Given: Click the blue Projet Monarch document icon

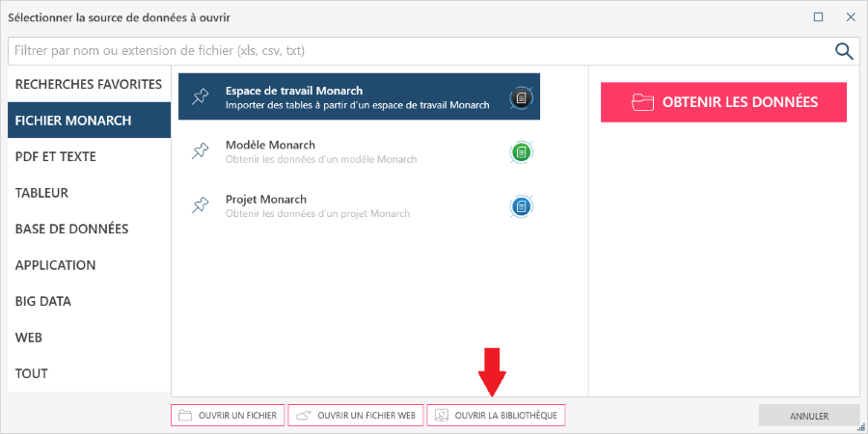Looking at the screenshot, I should point(521,206).
